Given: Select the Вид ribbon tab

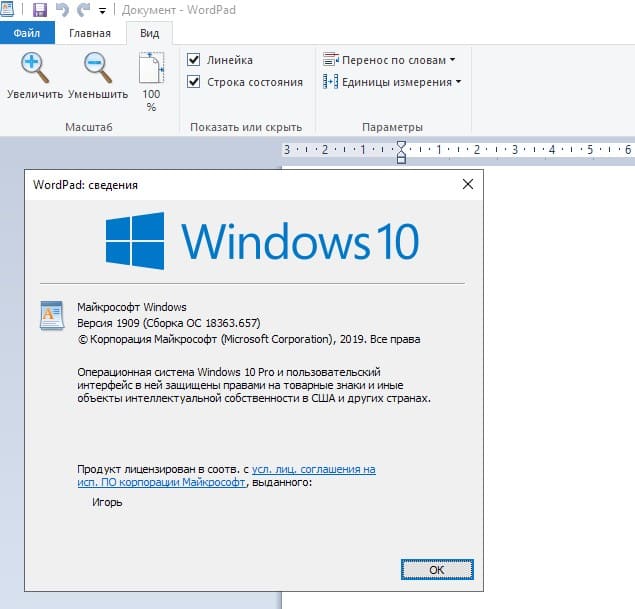Looking at the screenshot, I should tap(149, 33).
